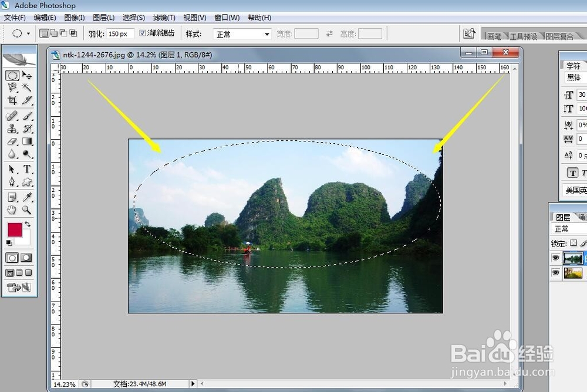Select the Crop tool
This screenshot has height=392, width=587.
[12, 100]
